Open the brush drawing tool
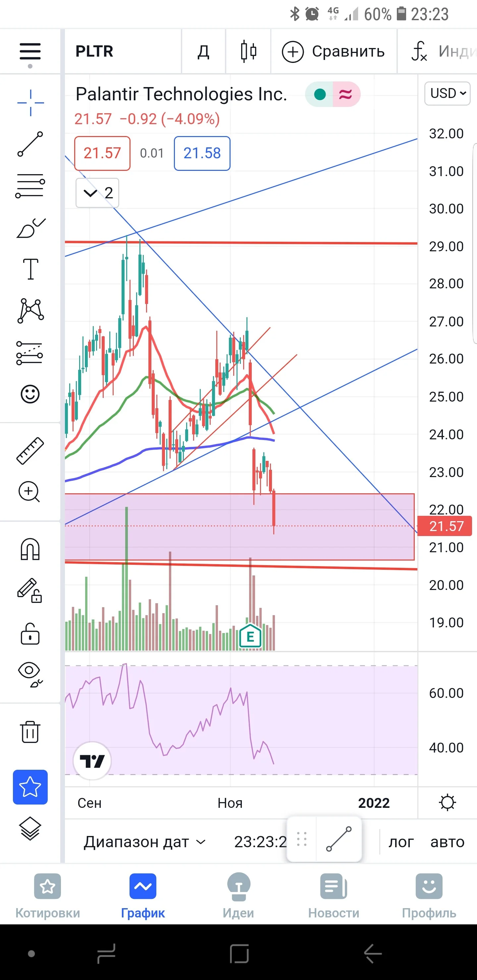The height and width of the screenshot is (980, 477). click(x=30, y=228)
